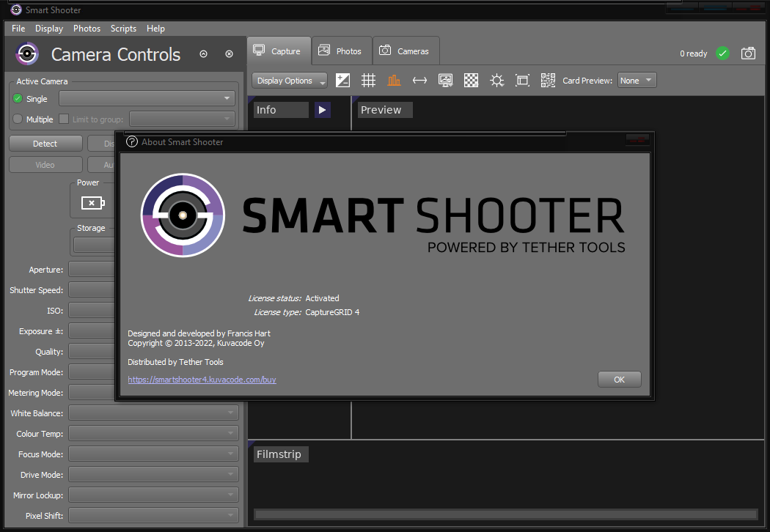Open the White Balance dropdown
This screenshot has height=532, width=770.
point(154,413)
